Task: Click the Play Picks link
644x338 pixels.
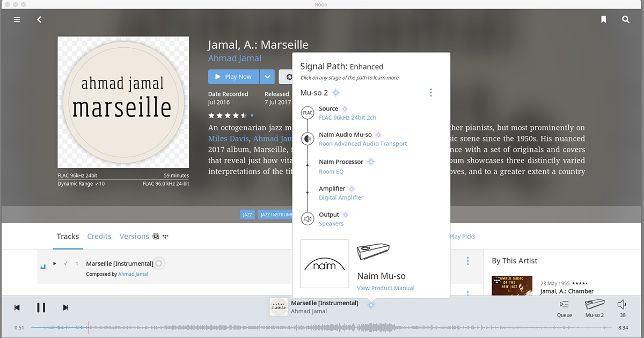Action: coord(463,237)
